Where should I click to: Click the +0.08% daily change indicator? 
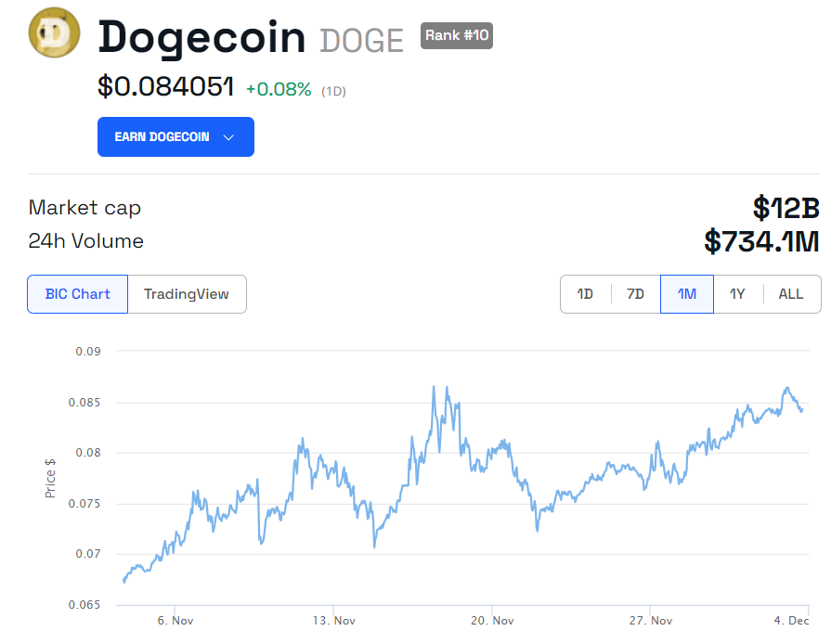[x=279, y=89]
